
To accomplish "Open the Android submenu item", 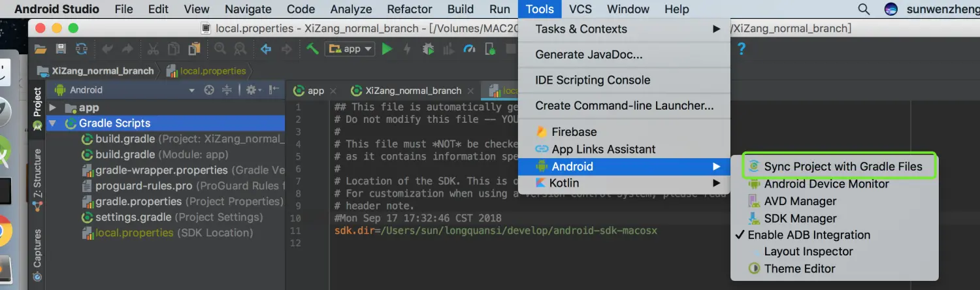I will point(624,167).
